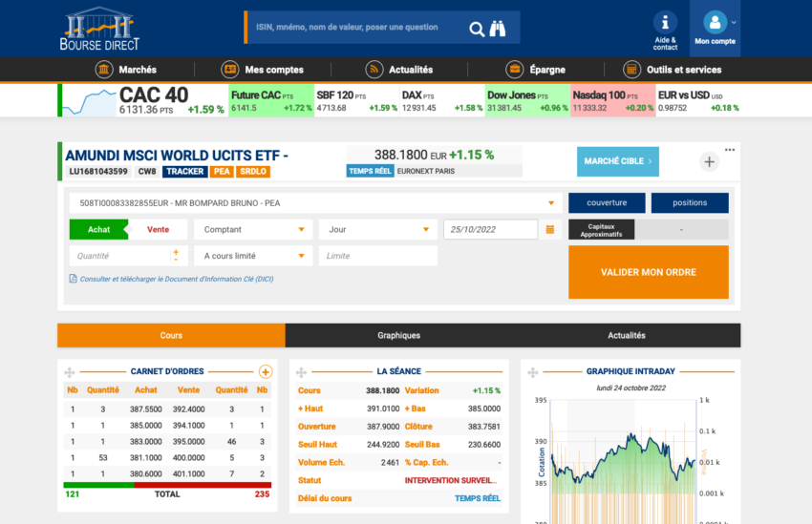Expand the account selector dropdown

[x=551, y=203]
